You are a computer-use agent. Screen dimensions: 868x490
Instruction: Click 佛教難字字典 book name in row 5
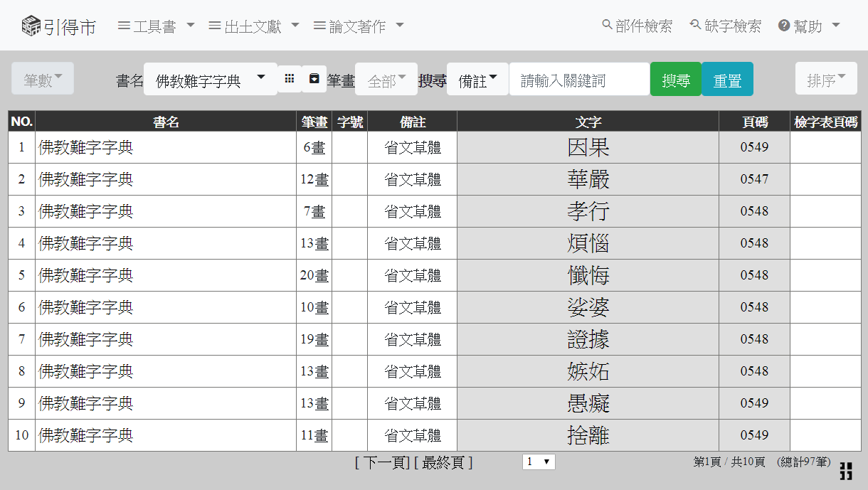86,275
